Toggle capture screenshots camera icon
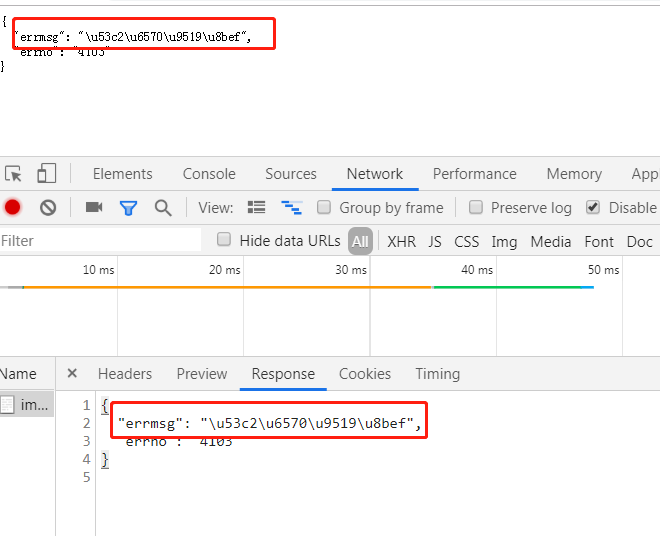This screenshot has width=660, height=536. [94, 207]
